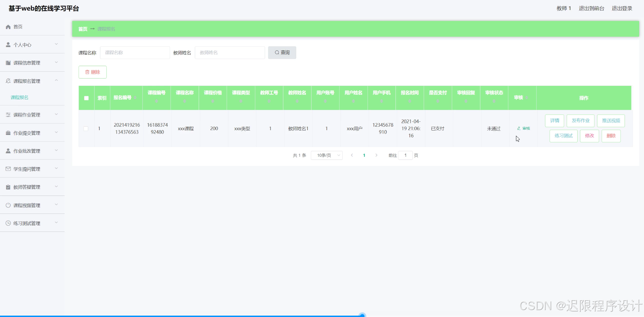Click the 课程视频管理 power icon

pyautogui.click(x=8, y=205)
